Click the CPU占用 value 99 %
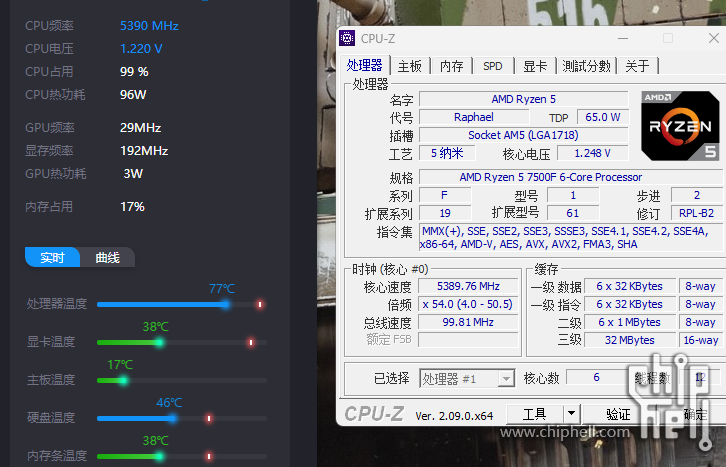Screen dimensions: 726x467 [x=134, y=72]
